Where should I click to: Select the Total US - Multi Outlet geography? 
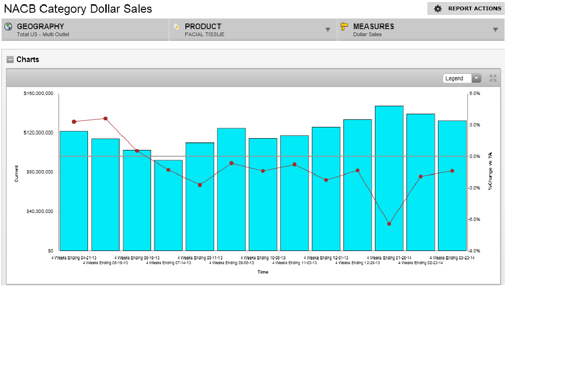pos(43,34)
